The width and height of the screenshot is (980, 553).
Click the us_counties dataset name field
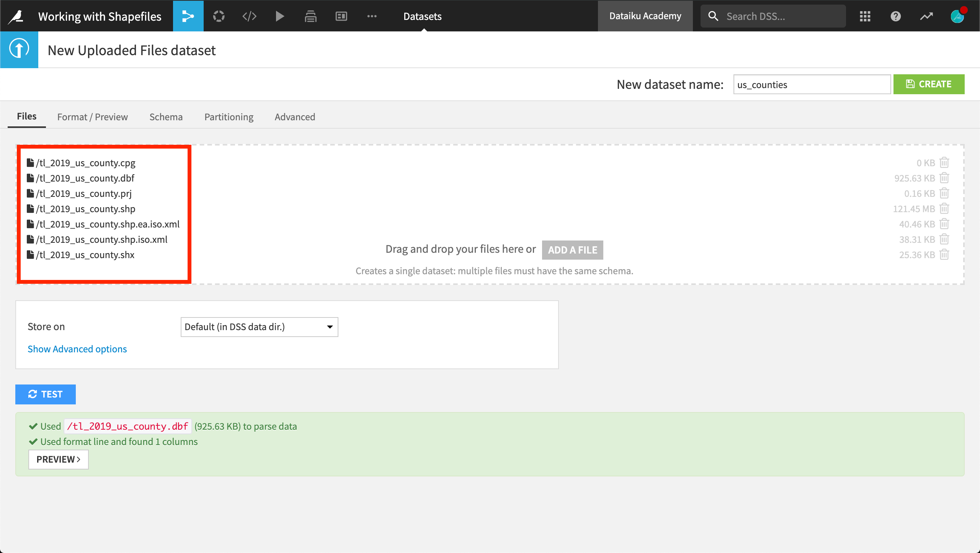coord(811,84)
